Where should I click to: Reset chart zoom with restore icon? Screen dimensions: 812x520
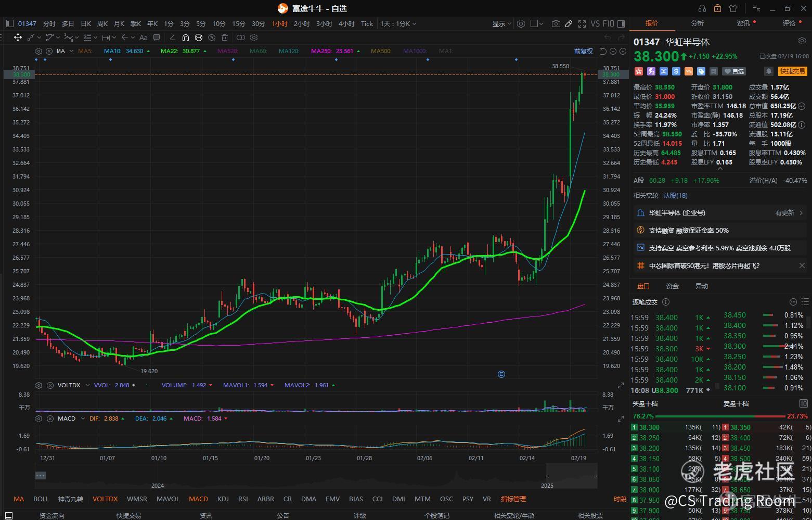coord(603,51)
